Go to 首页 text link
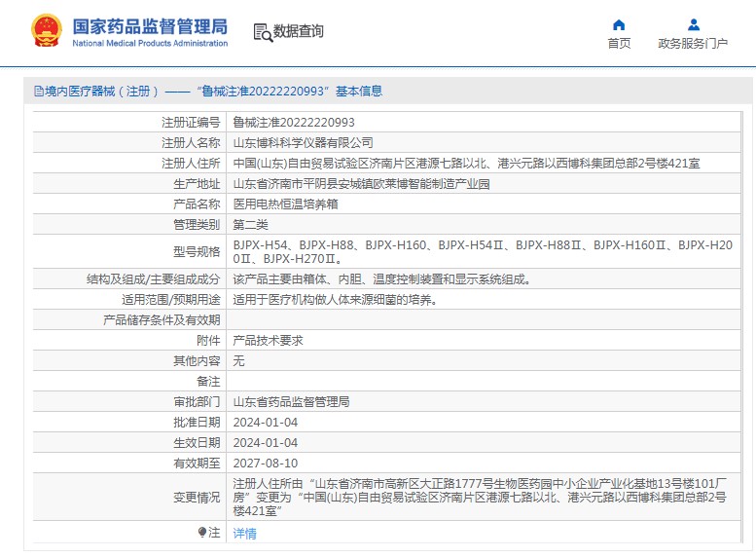 coord(619,44)
